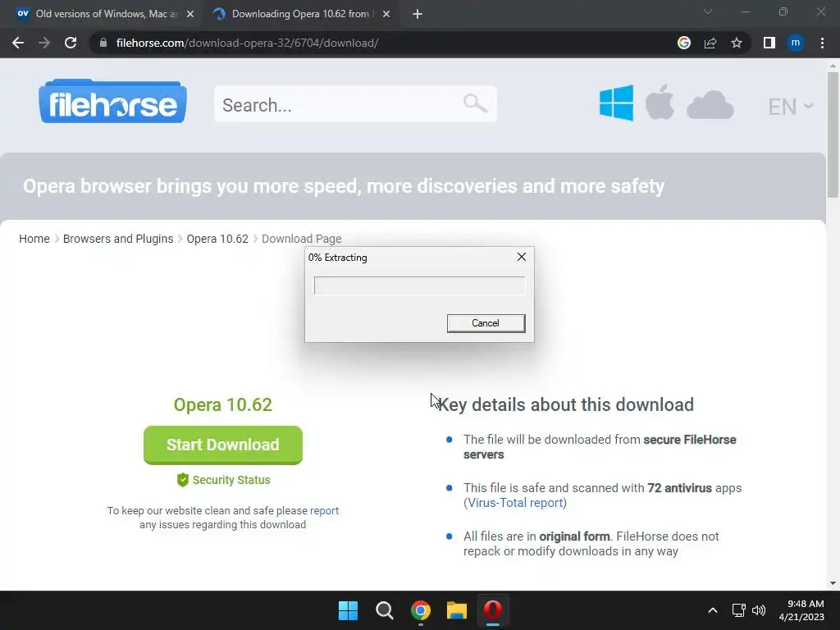This screenshot has width=840, height=630.
Task: Click the extraction progress bar
Action: (x=419, y=285)
